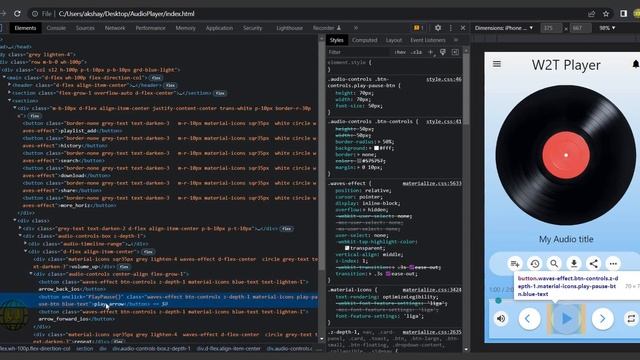
Task: Click the volume speaker button
Action: tap(501, 318)
